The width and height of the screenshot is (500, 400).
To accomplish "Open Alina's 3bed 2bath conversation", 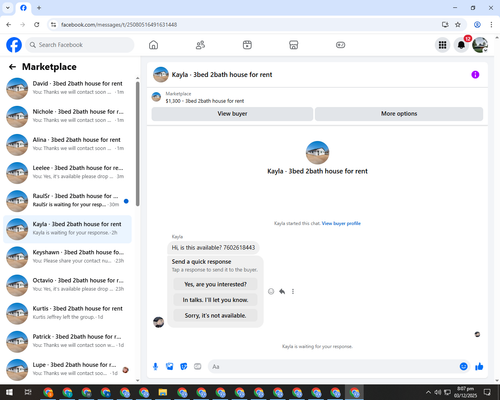I will click(68, 145).
